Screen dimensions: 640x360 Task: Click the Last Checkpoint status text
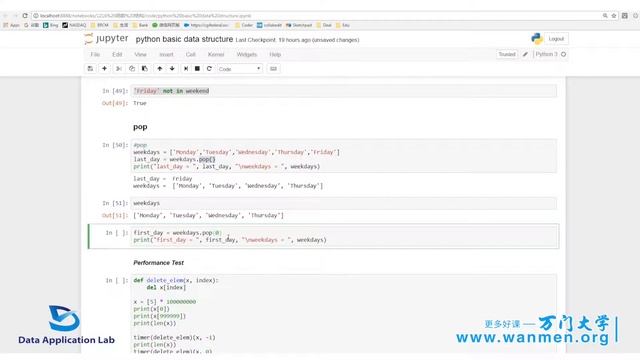[298, 40]
